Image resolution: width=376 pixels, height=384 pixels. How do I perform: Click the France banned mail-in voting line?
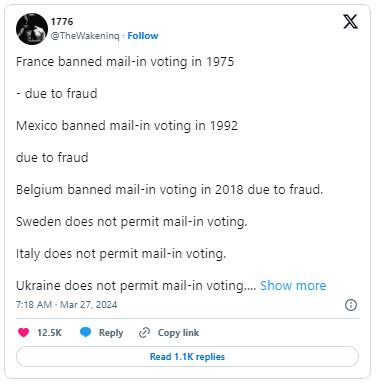125,62
